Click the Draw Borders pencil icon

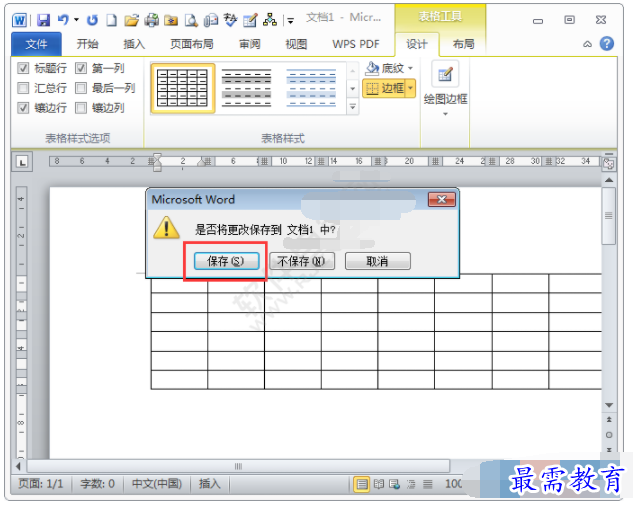(x=445, y=74)
